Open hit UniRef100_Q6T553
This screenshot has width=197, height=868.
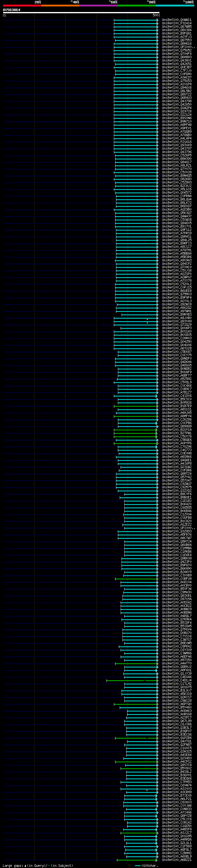point(176,40)
